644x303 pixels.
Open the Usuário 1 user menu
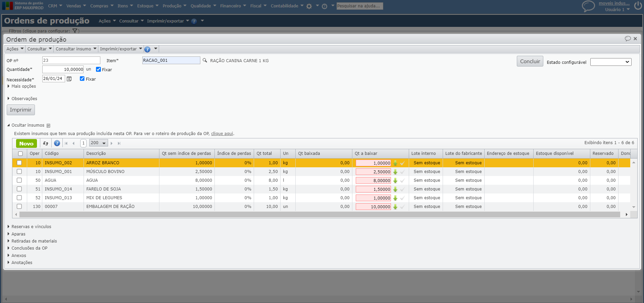tap(617, 10)
